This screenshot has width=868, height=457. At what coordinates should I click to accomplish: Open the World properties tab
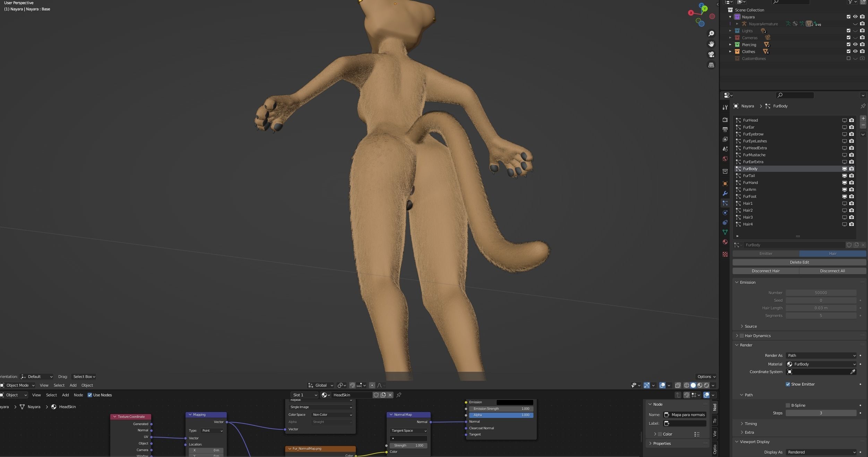click(725, 159)
